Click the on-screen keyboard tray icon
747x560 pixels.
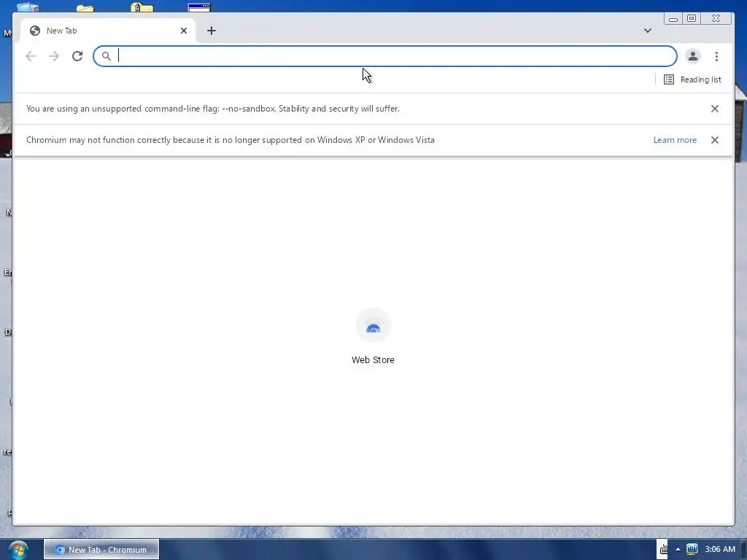coord(663,550)
